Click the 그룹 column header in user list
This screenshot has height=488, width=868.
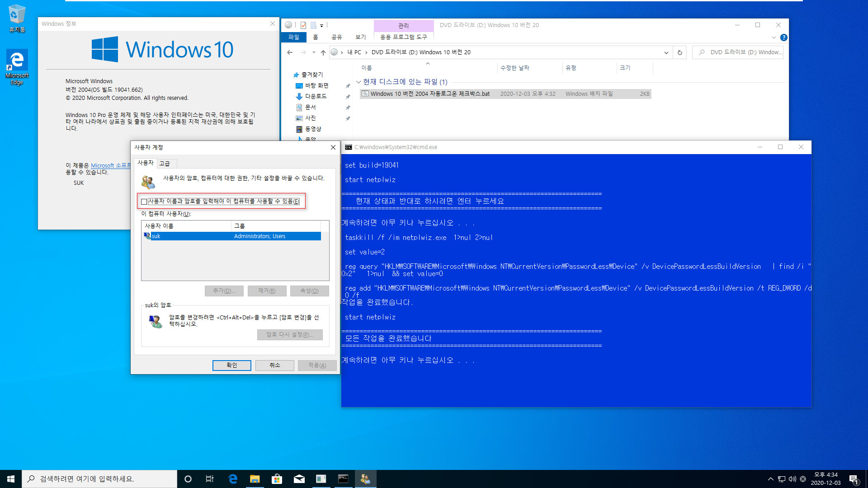tap(276, 226)
